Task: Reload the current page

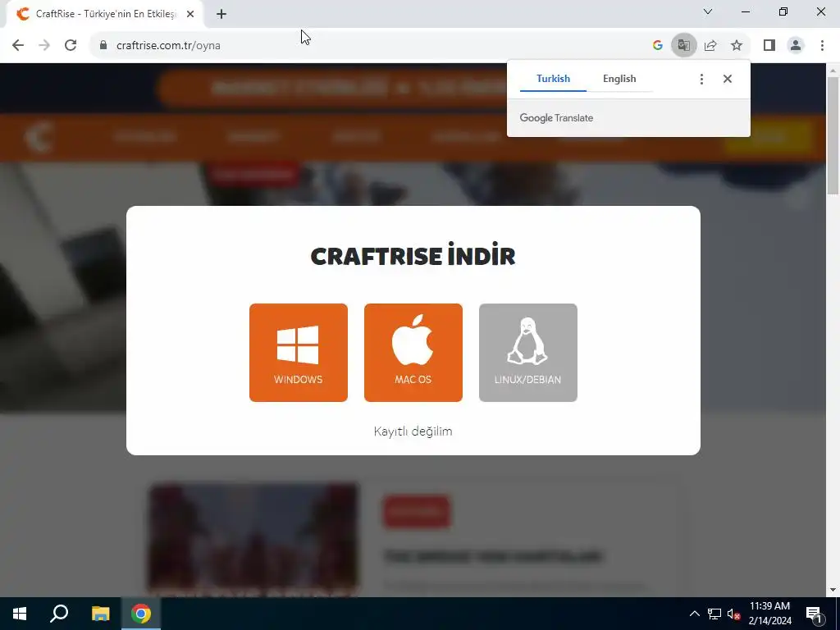Action: tap(71, 45)
